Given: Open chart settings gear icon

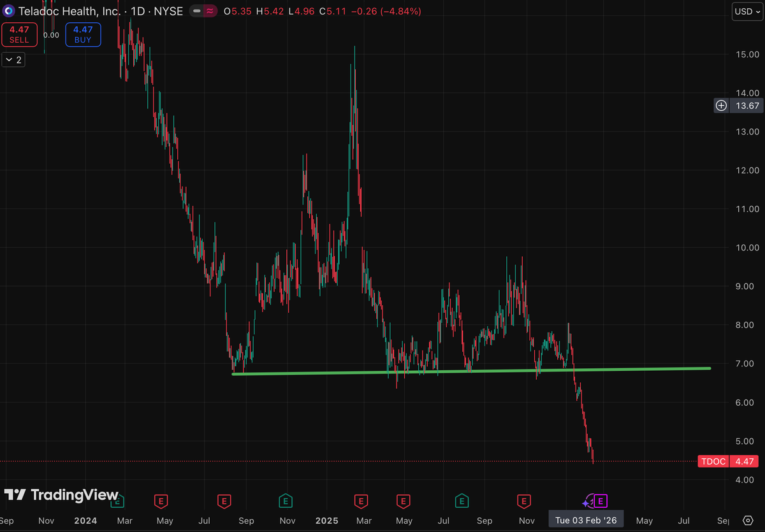Looking at the screenshot, I should [x=749, y=521].
